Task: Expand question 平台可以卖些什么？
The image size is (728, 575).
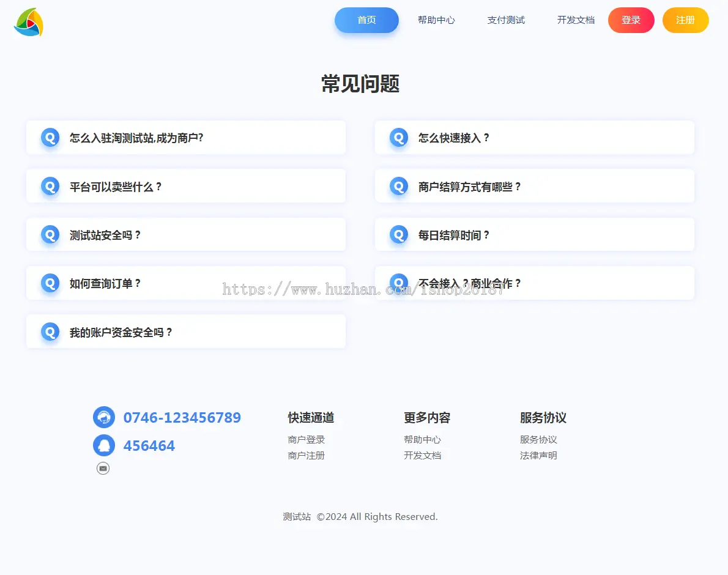Action: click(186, 186)
